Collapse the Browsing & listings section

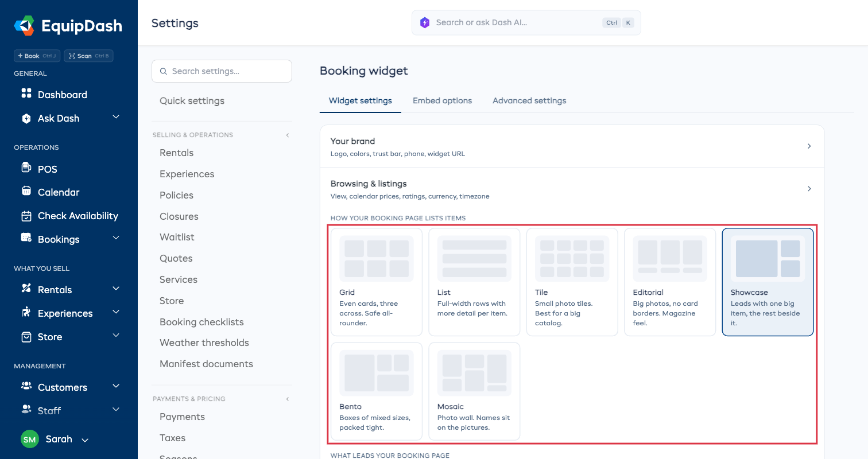coord(572,189)
